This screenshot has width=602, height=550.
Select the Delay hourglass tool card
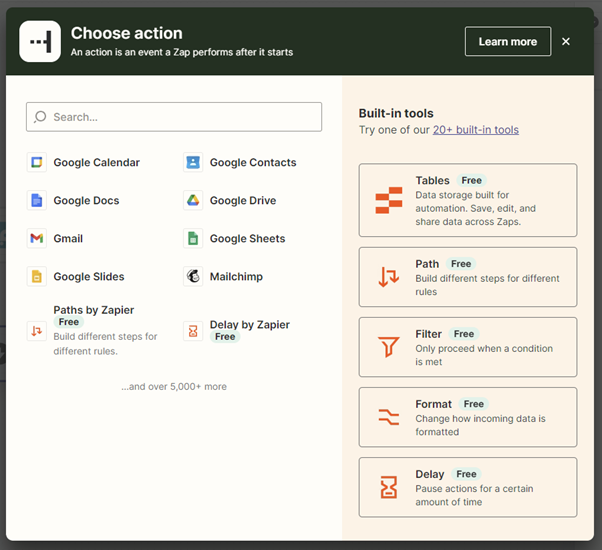click(467, 487)
